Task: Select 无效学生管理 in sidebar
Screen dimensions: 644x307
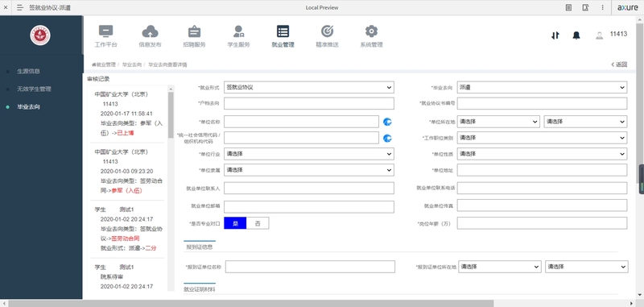Action: (x=34, y=89)
